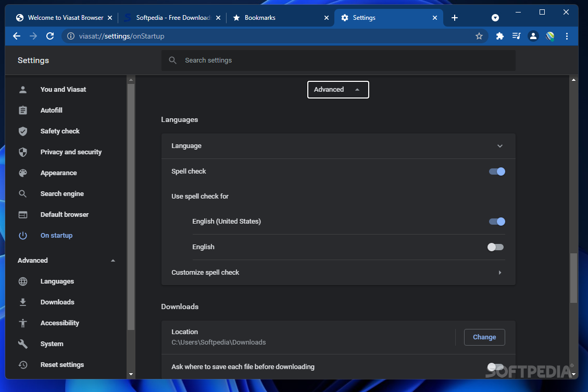
Task: Open Reset settings in sidebar
Action: (62, 364)
